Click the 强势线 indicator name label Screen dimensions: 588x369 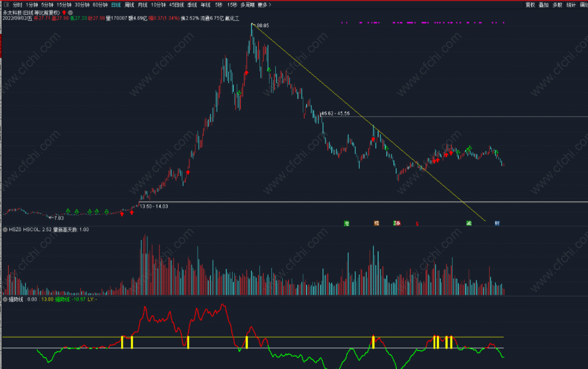16,299
